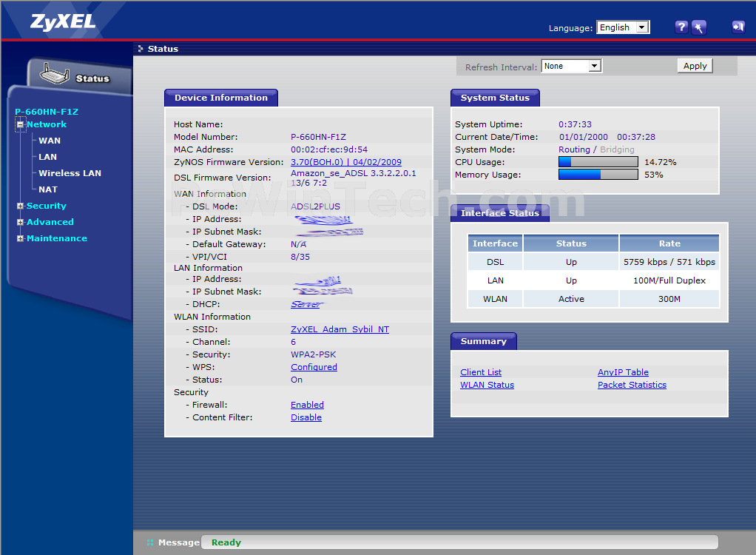This screenshot has height=555, width=756.
Task: Open the Firewall Enabled link
Action: 307,405
